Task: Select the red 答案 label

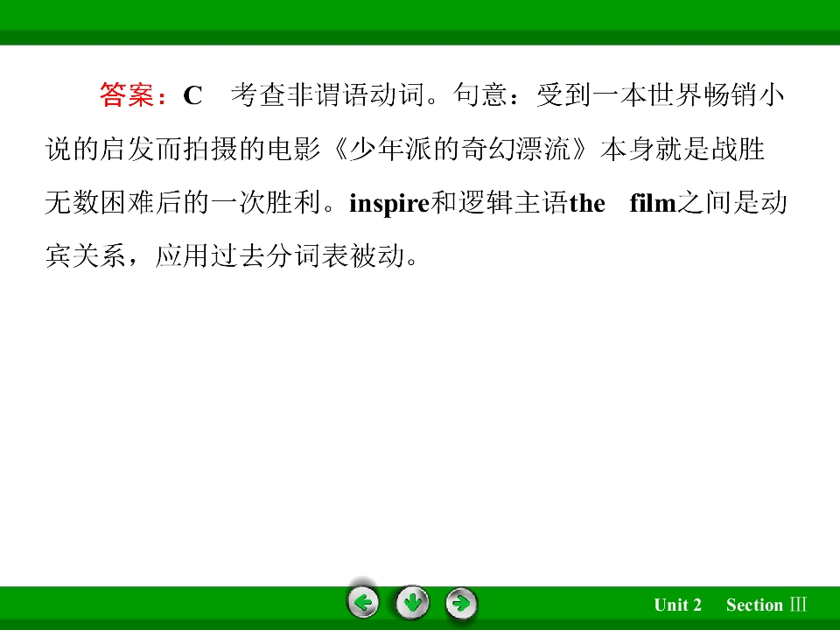Action: point(126,94)
